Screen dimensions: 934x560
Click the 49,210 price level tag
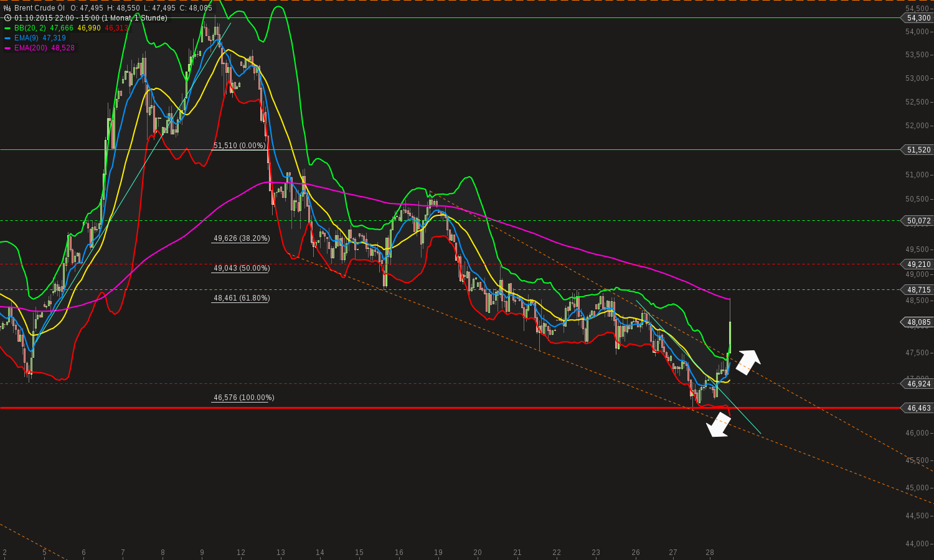click(918, 264)
